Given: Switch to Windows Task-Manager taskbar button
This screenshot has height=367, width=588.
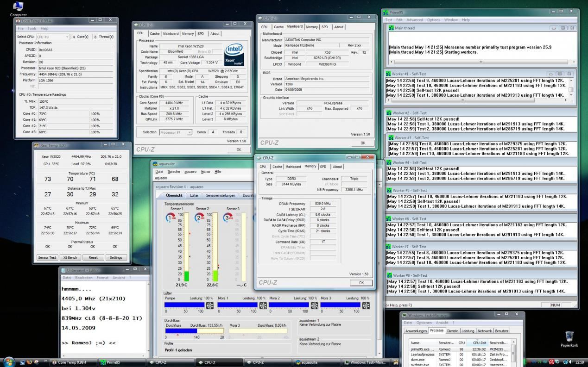Looking at the screenshot, I should click(367, 362).
